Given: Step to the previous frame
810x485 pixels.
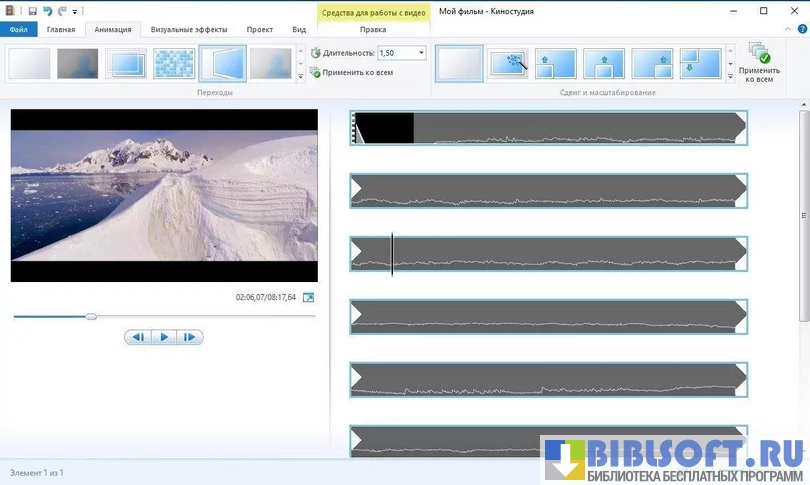Looking at the screenshot, I should 139,338.
